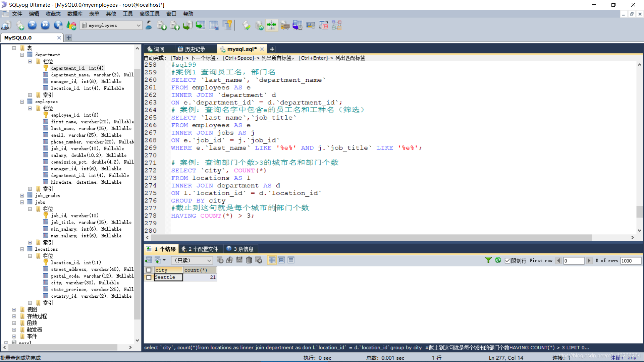Tick the Seattle row checkbox
Viewport: 644px width, 362px height.
(x=149, y=278)
